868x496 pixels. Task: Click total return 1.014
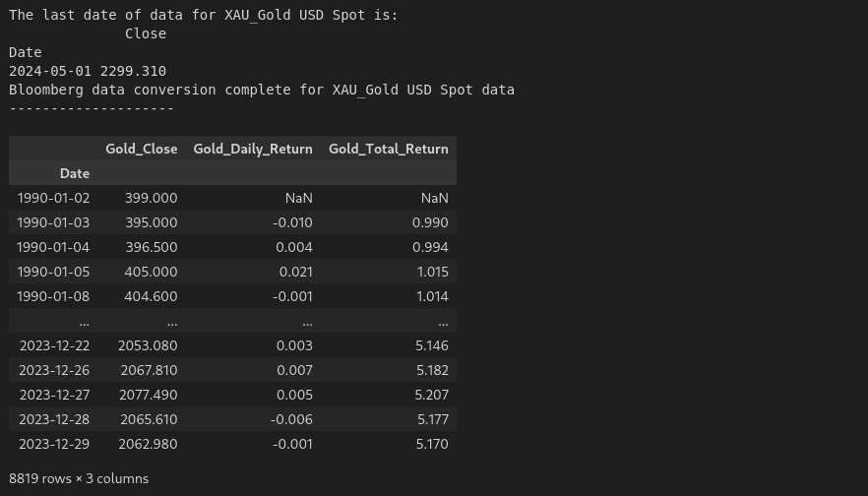click(x=432, y=296)
